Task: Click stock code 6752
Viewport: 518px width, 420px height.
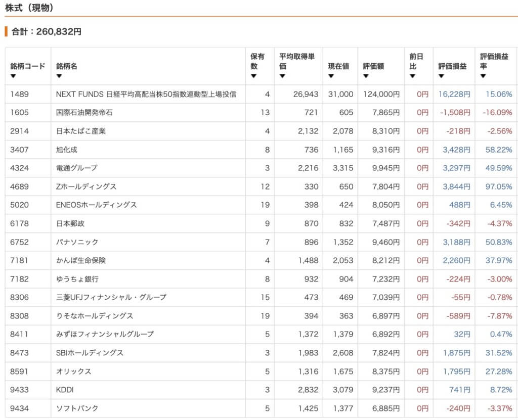Action: click(19, 242)
